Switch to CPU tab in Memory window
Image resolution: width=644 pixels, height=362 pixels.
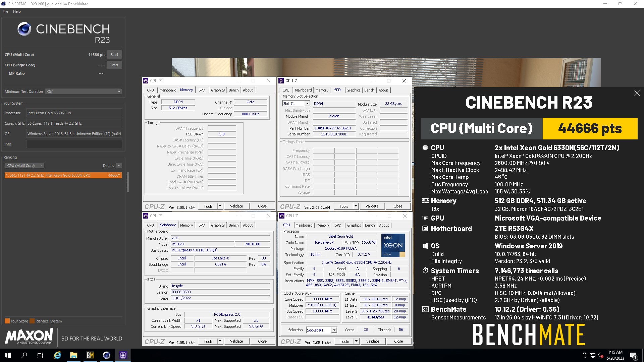pos(150,90)
